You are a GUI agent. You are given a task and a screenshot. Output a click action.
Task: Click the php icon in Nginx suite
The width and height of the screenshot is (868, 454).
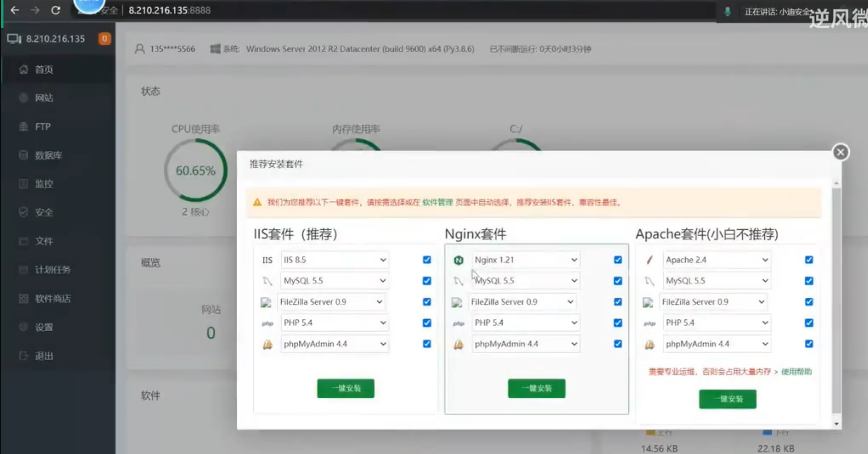click(458, 324)
